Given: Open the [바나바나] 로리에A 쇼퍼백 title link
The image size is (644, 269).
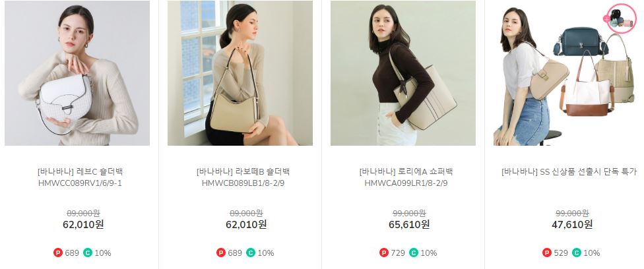Looking at the screenshot, I should coord(406,171).
